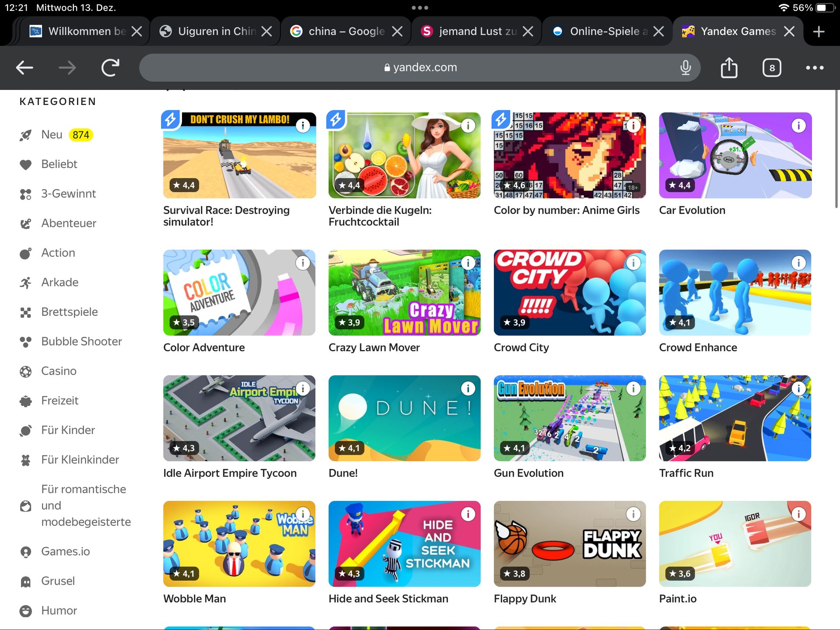
Task: Click the Hide and Seek Stickman title
Action: [388, 598]
